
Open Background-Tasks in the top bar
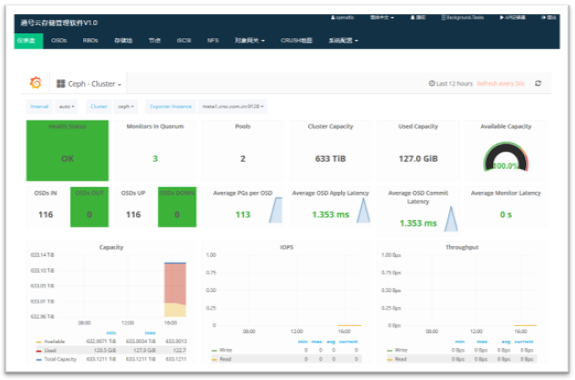tap(462, 17)
